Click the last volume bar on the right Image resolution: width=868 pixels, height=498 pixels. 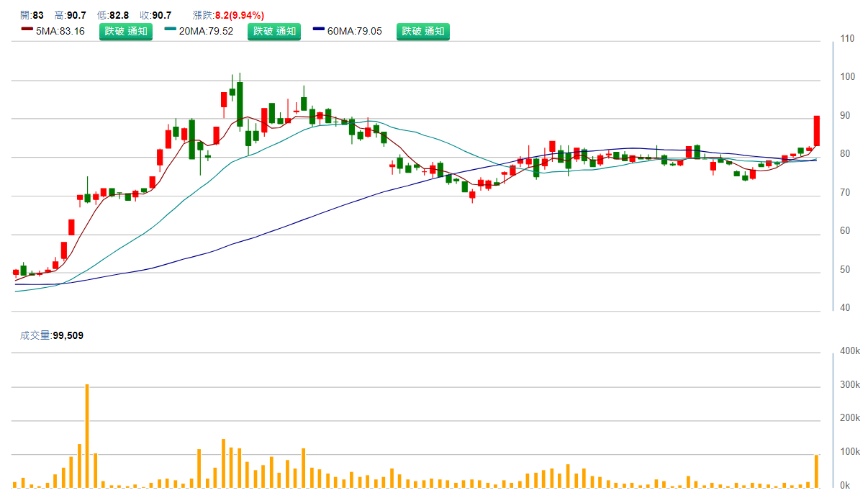tap(817, 471)
